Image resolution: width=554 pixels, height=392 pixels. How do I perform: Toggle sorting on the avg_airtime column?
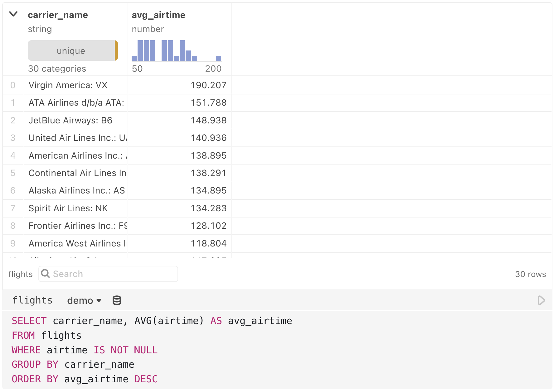coord(158,15)
